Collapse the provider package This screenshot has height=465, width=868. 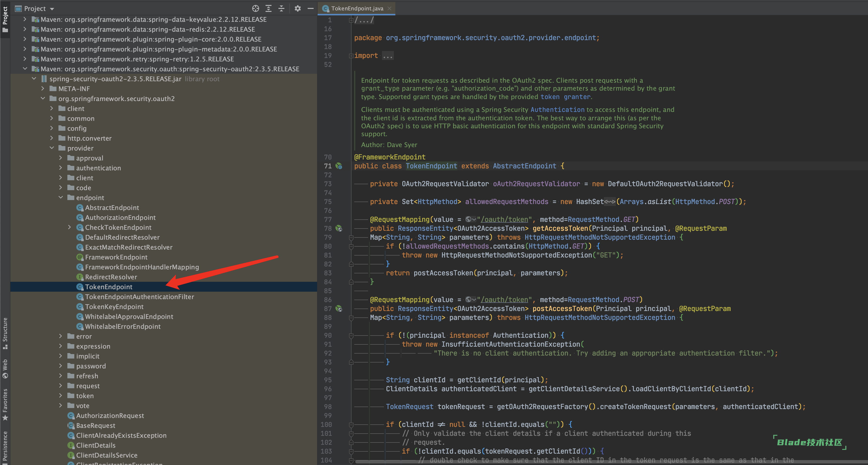click(x=52, y=148)
